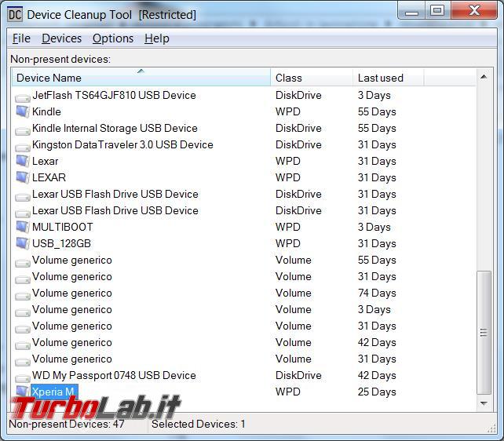The width and height of the screenshot is (504, 441).
Task: Select Kingston DataTraveler 3.0 USB Device
Action: coord(122,144)
